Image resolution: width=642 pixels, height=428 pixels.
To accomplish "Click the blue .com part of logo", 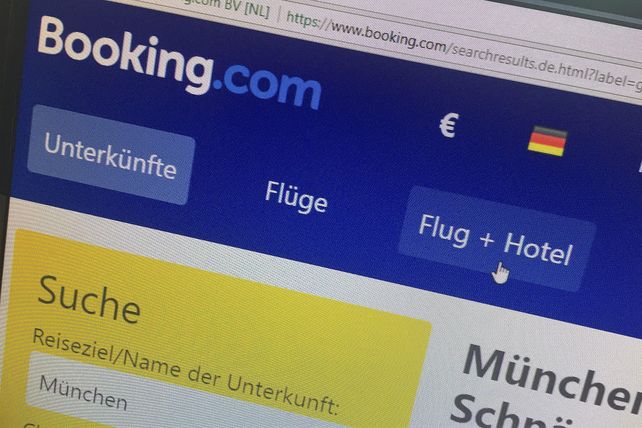I will [x=267, y=86].
